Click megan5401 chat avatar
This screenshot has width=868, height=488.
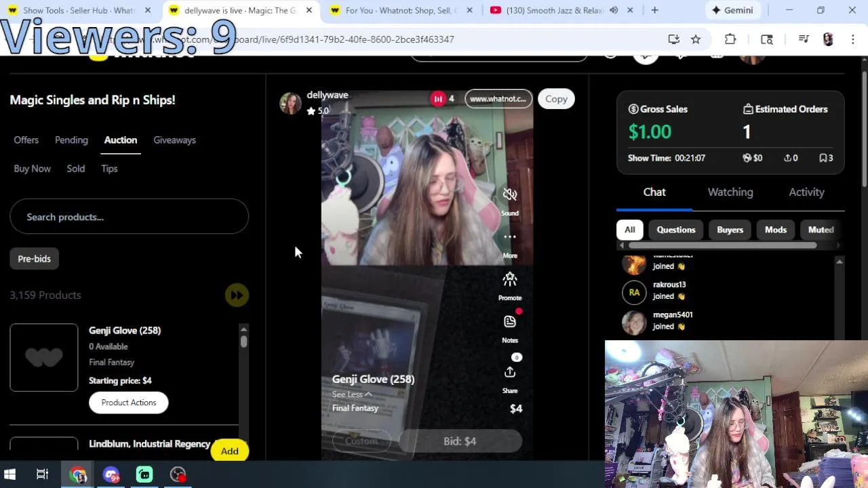coord(634,323)
